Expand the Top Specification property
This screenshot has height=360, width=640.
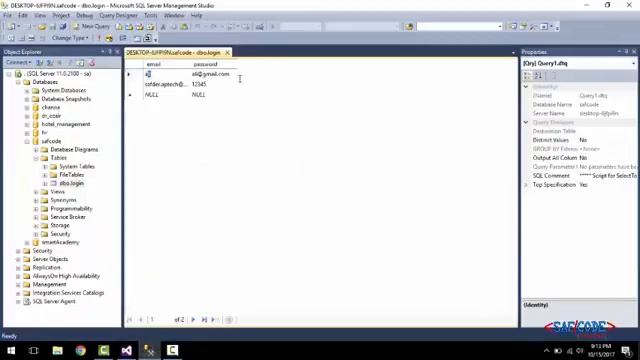click(526, 185)
